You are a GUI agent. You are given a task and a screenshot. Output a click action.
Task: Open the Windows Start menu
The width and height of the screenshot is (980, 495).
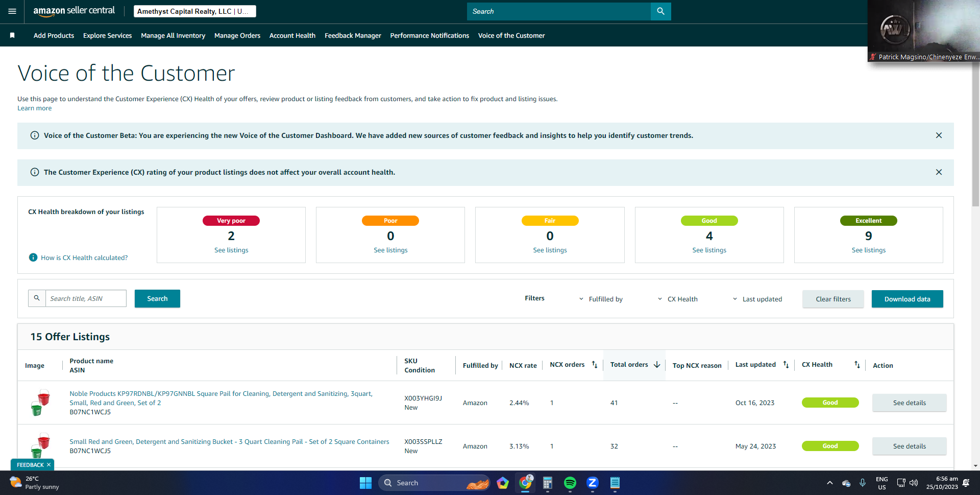(365, 483)
